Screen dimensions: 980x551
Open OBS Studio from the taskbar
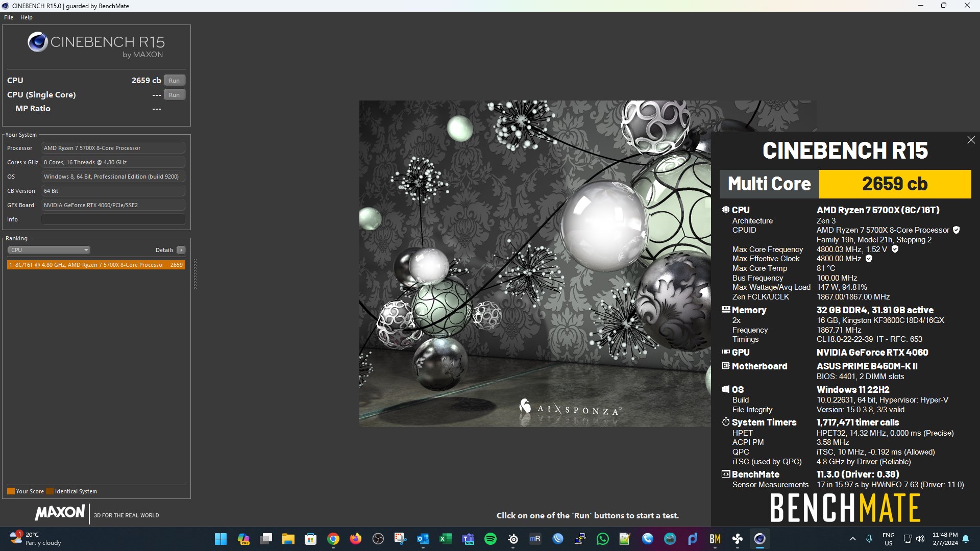tap(378, 539)
